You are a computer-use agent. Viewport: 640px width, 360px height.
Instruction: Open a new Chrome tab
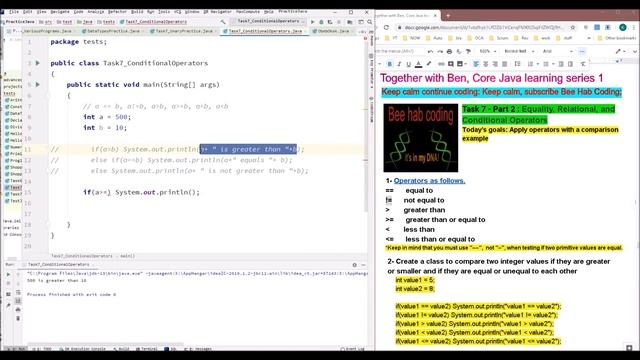(448, 16)
